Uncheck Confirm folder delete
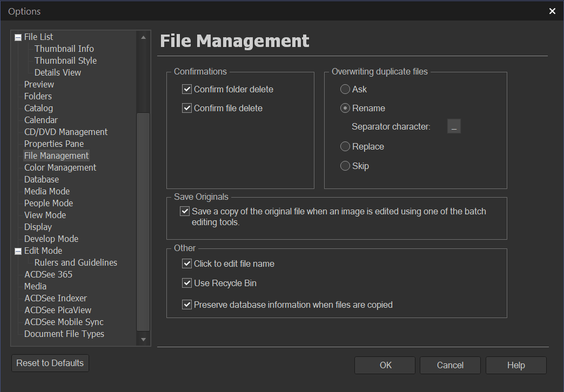Image resolution: width=564 pixels, height=392 pixels. click(x=187, y=89)
